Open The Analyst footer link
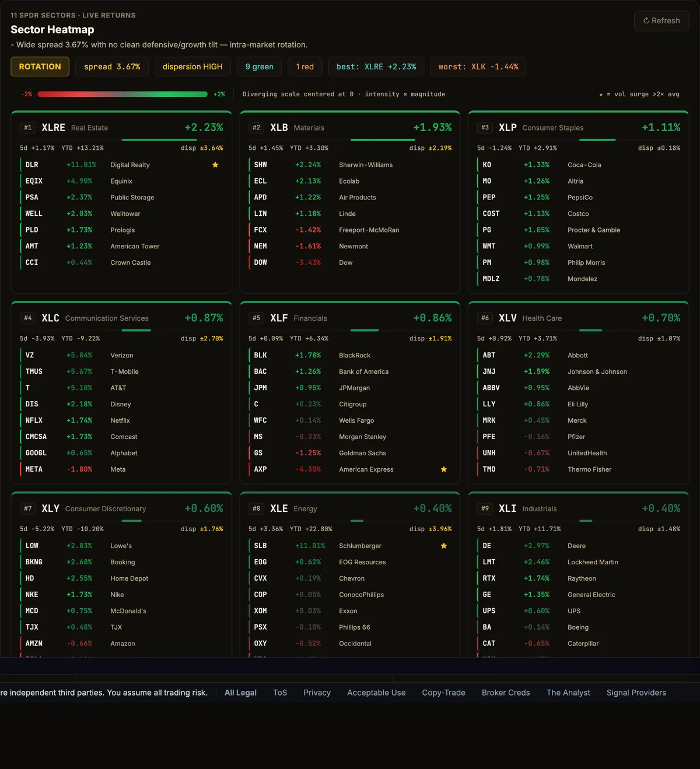Viewport: 700px width, 769px height. pos(568,693)
